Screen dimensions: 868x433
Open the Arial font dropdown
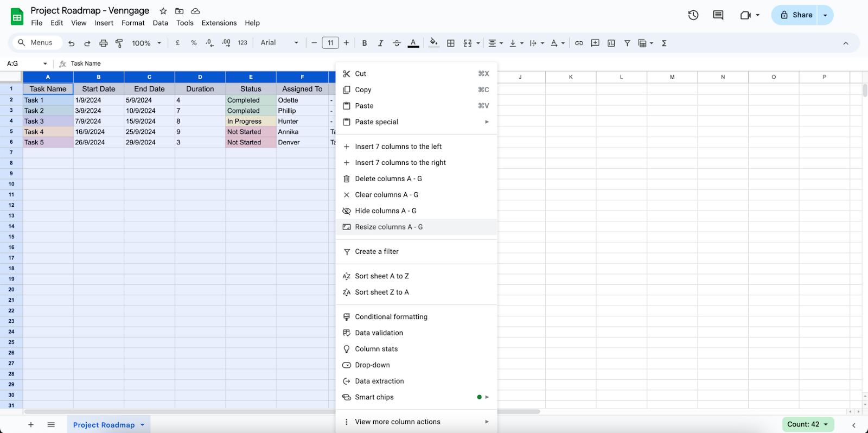tap(279, 43)
